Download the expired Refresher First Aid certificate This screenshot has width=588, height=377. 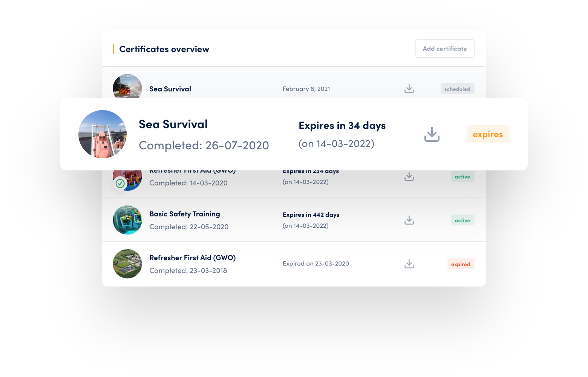pos(409,264)
